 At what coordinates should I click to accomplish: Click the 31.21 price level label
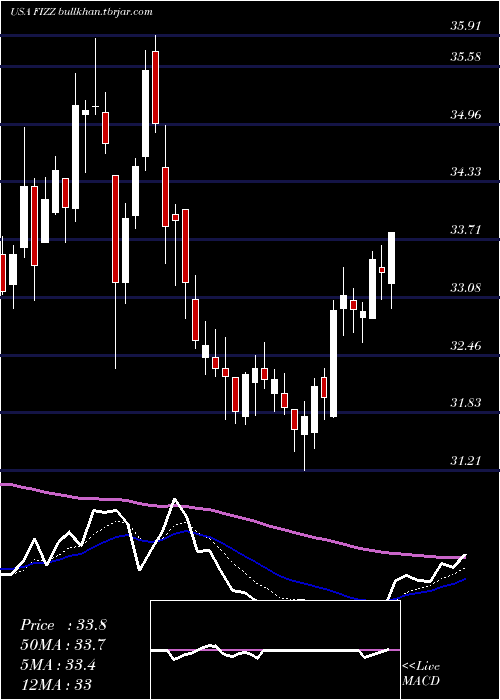(x=466, y=460)
